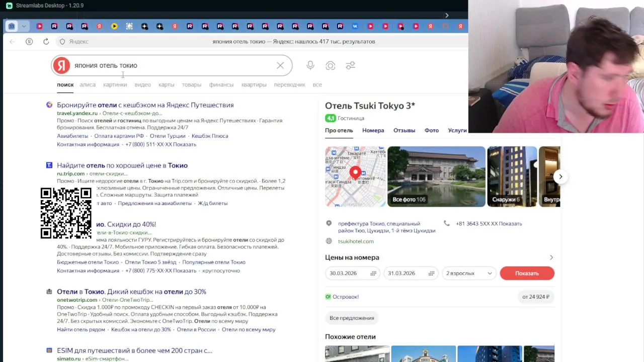Open image search via the camera icon
The height and width of the screenshot is (362, 644).
331,65
